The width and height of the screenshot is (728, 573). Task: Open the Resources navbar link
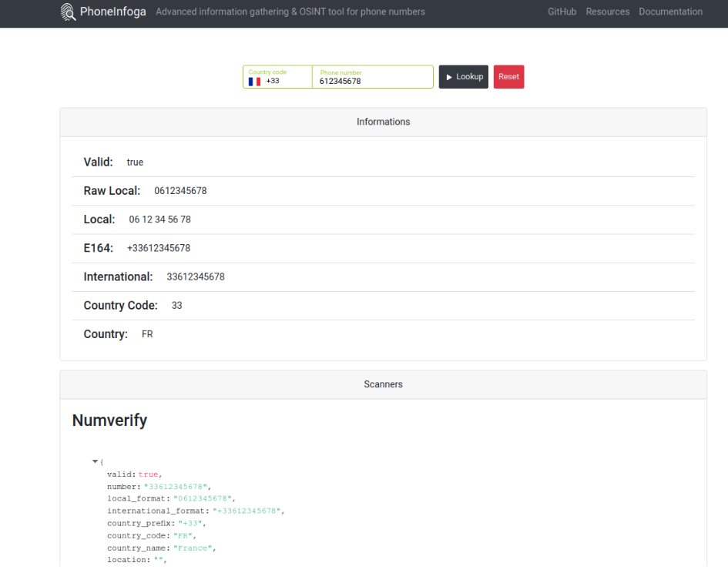[x=607, y=12]
